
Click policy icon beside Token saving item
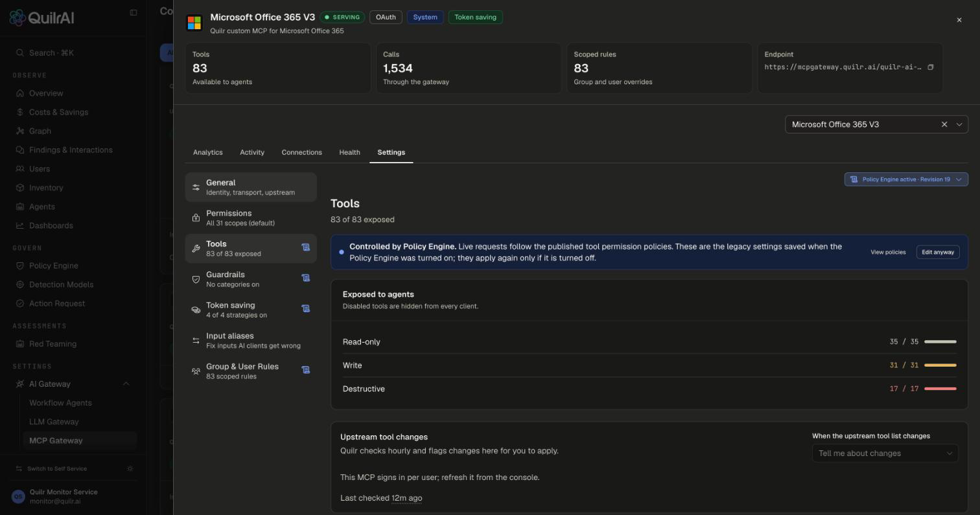(305, 308)
